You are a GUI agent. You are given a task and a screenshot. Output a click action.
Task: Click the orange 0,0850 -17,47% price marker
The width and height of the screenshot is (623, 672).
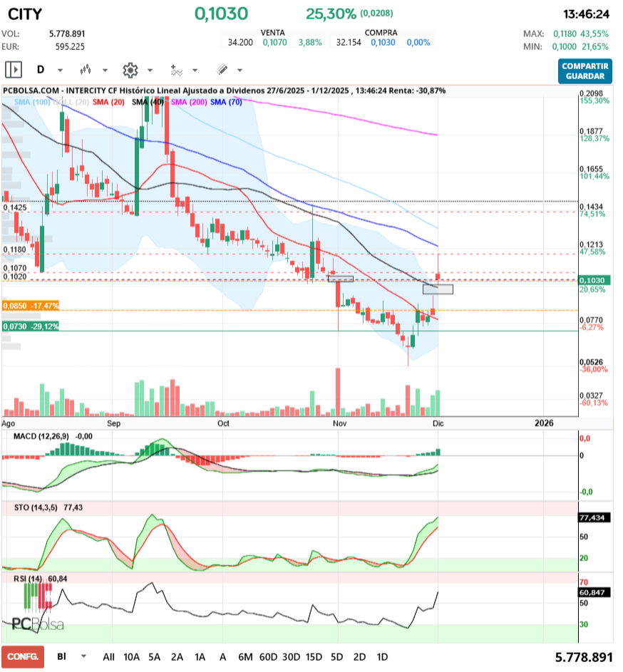click(x=31, y=306)
